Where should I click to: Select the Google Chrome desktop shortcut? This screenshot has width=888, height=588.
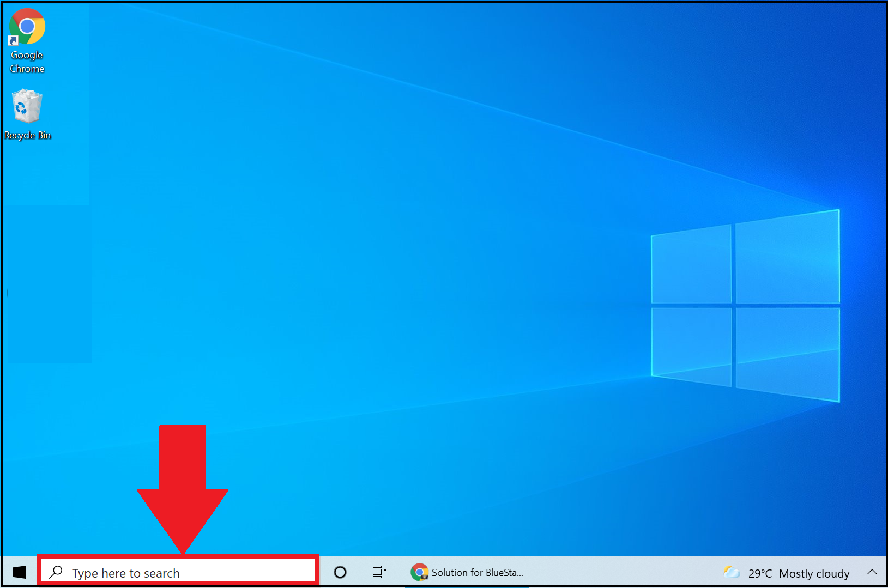coord(27,41)
